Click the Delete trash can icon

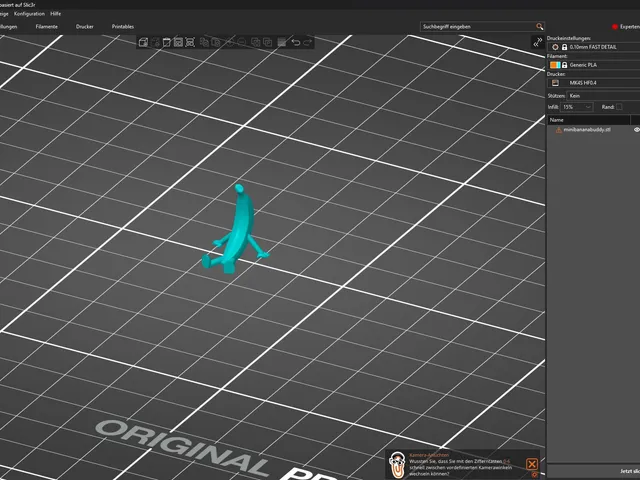(167, 42)
